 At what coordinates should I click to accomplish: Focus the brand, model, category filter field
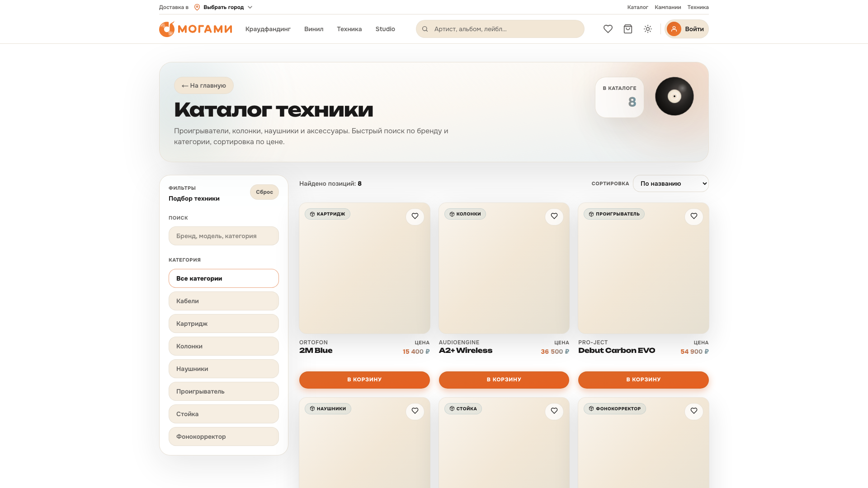pyautogui.click(x=224, y=236)
